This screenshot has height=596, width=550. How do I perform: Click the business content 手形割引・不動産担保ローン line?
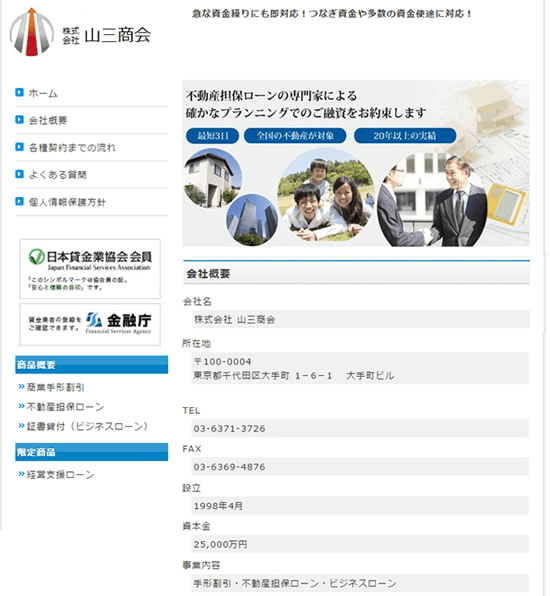click(x=295, y=583)
